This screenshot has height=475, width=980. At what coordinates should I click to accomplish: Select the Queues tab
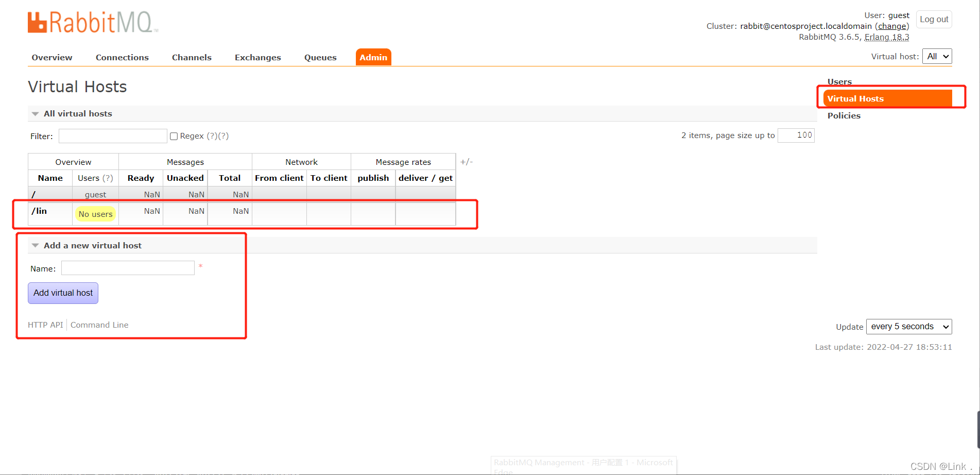pos(320,57)
